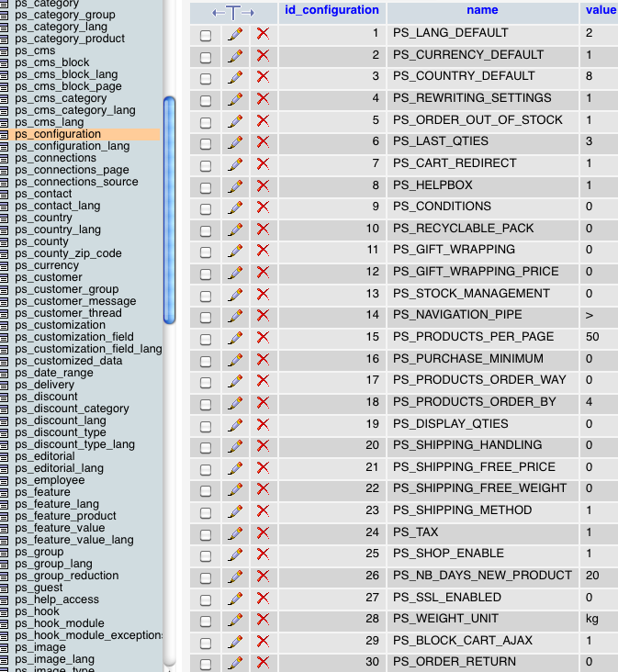
Task: Edit the PS_COUNTRY_DEFAULT row
Action: pos(235,77)
